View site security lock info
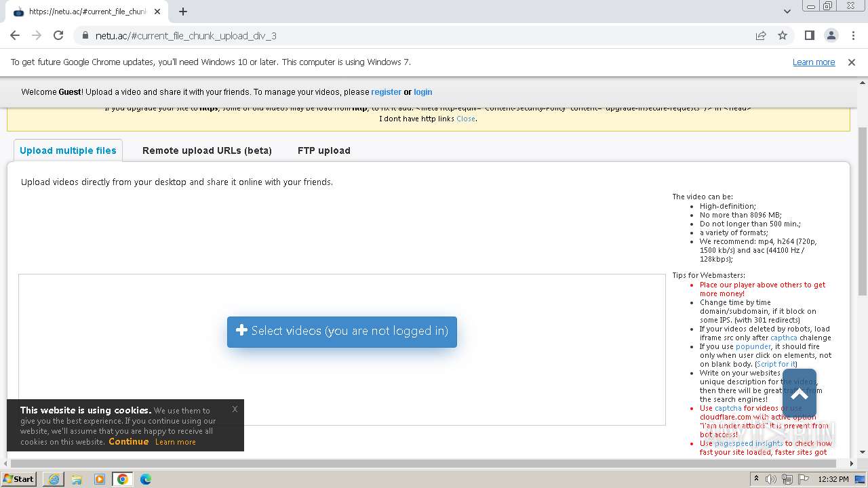 [85, 36]
